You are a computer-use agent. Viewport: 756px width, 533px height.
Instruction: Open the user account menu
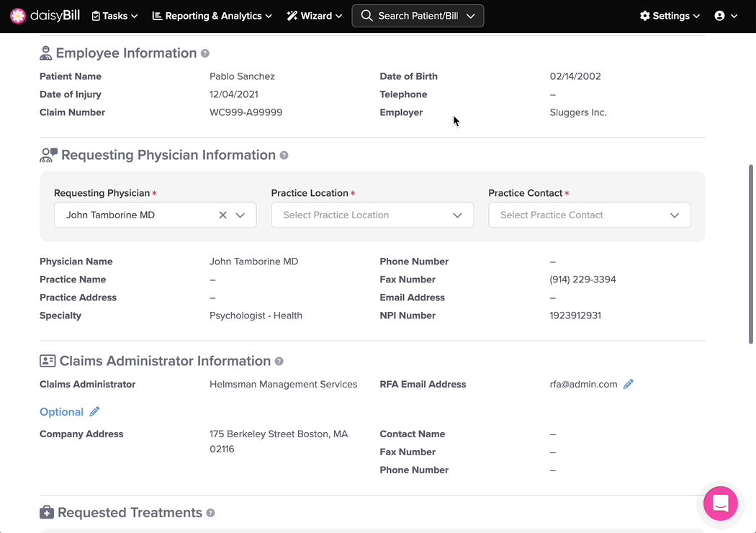click(x=726, y=16)
